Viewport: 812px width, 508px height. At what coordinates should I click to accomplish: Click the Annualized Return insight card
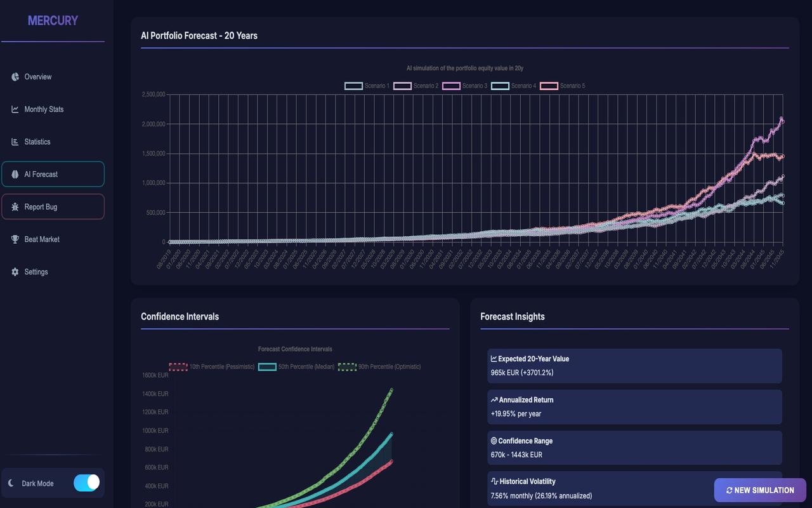tap(634, 407)
